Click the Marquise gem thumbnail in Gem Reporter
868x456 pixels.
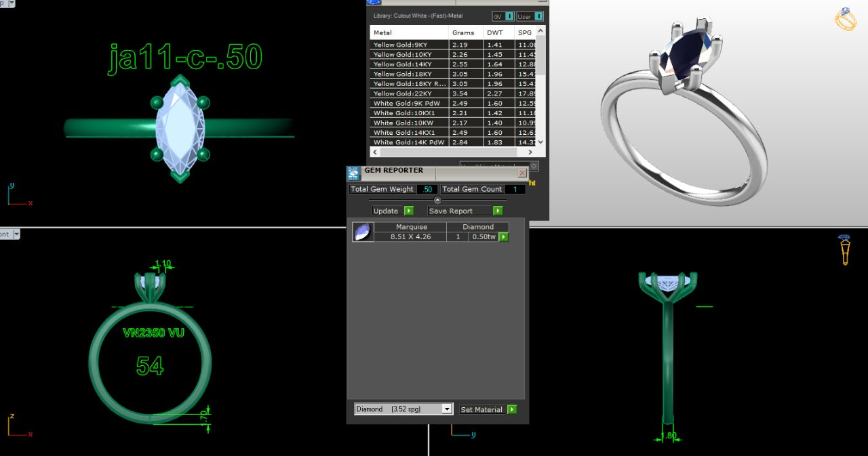363,232
